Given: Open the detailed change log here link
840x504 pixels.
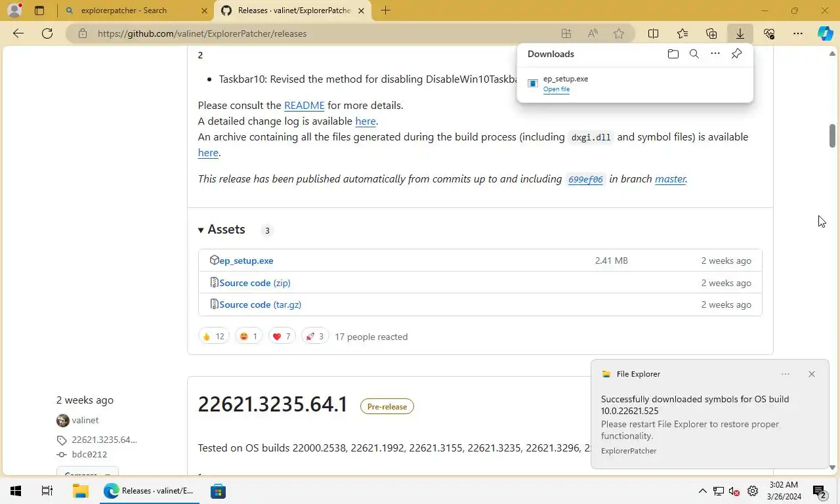Looking at the screenshot, I should click(x=366, y=121).
